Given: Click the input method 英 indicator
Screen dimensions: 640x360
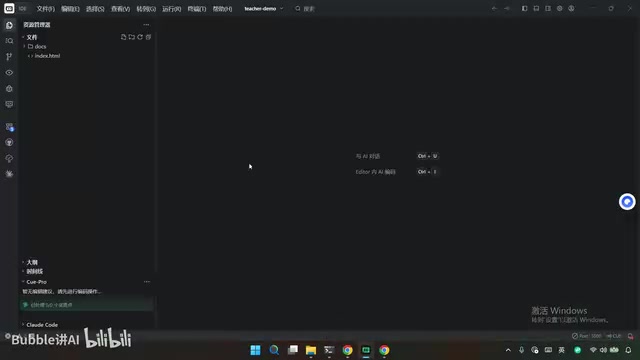Looking at the screenshot, I should 562,350.
